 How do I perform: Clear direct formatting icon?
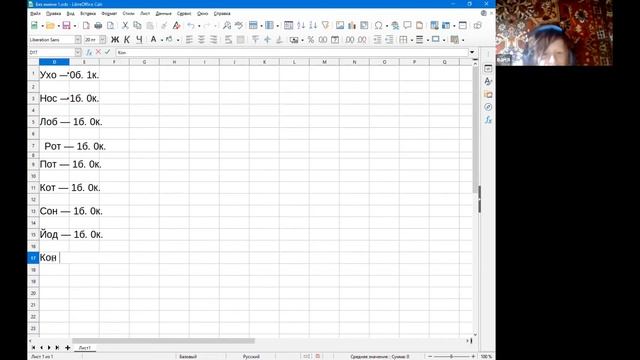click(176, 26)
